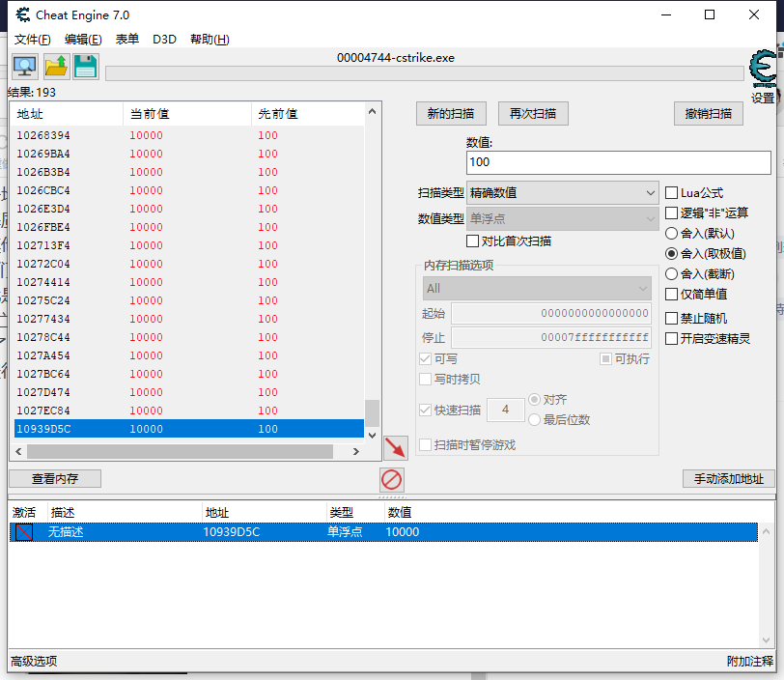This screenshot has width=784, height=680.
Task: Click the 查看内存 button
Action: (55, 479)
